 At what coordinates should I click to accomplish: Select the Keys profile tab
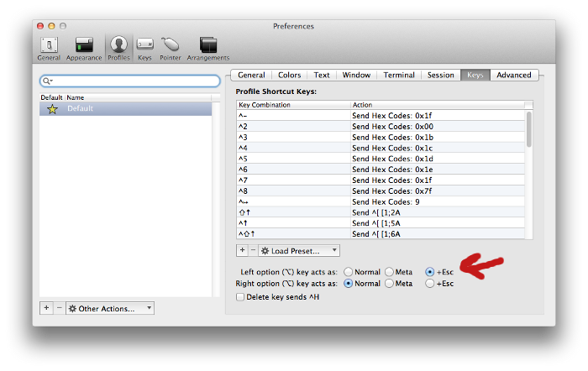pos(475,75)
